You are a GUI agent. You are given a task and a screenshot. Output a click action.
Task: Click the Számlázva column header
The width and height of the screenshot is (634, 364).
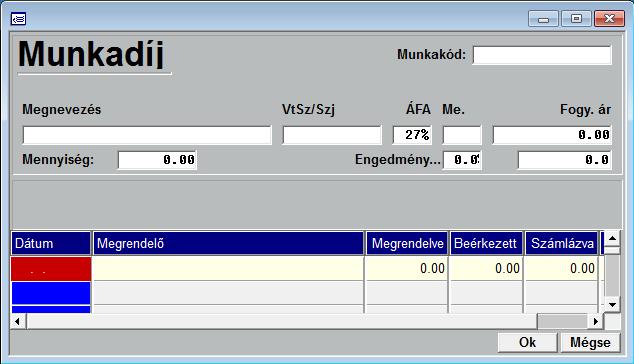[x=561, y=243]
